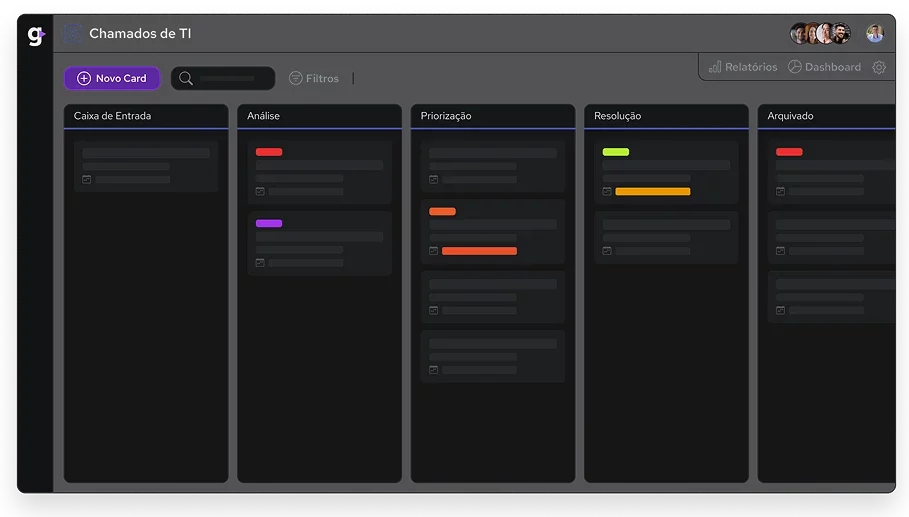909x517 pixels.
Task: Click the red label on the Análise card
Action: click(x=269, y=152)
